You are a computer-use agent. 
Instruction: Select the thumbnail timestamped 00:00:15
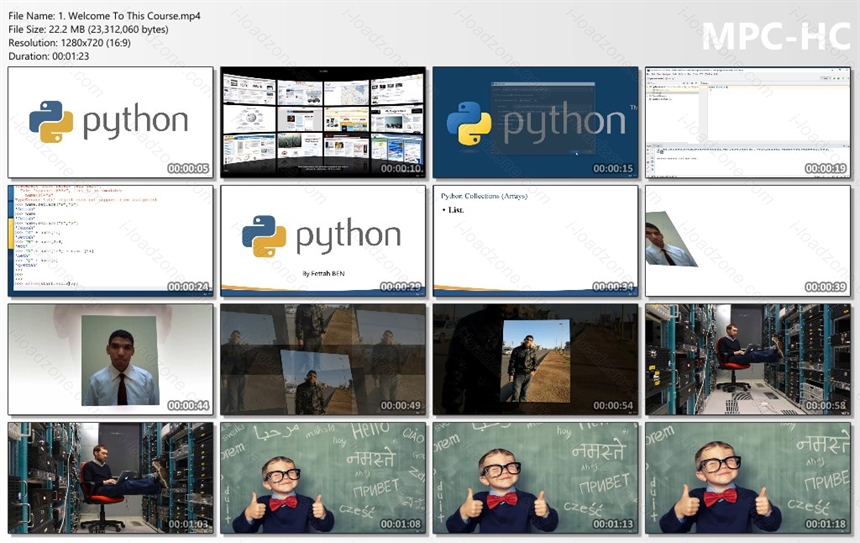click(x=535, y=122)
